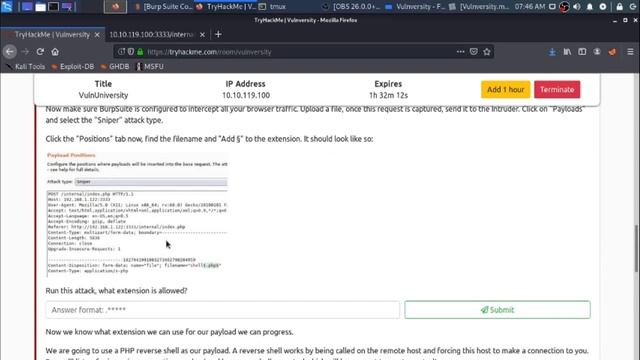Open the Firefox home page

55,52
